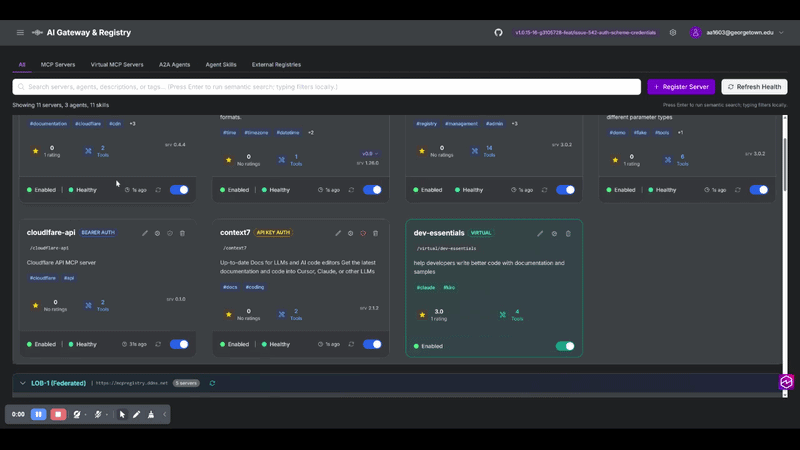Switch off the dev-essentials enabled toggle
This screenshot has height=450, width=800.
click(565, 346)
